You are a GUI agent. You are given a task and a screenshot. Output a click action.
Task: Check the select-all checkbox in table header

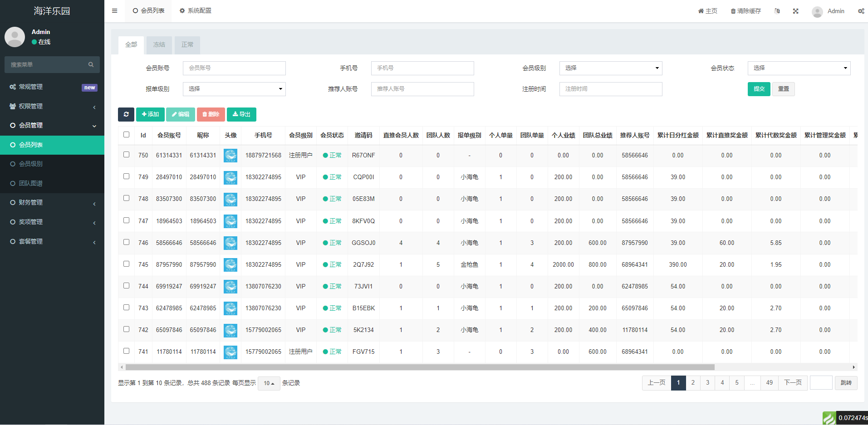[x=126, y=135]
